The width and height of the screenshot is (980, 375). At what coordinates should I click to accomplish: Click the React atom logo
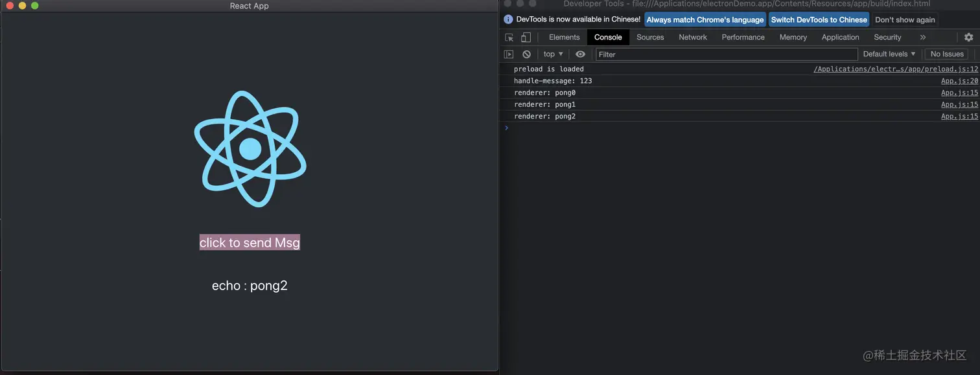click(x=250, y=149)
